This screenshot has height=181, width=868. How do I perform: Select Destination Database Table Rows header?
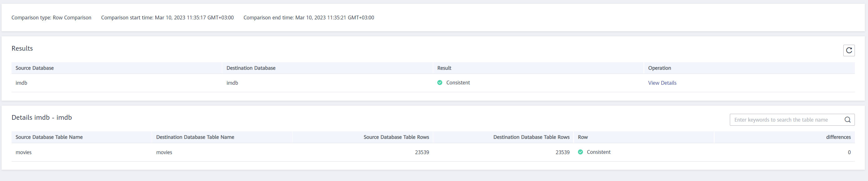tap(531, 137)
